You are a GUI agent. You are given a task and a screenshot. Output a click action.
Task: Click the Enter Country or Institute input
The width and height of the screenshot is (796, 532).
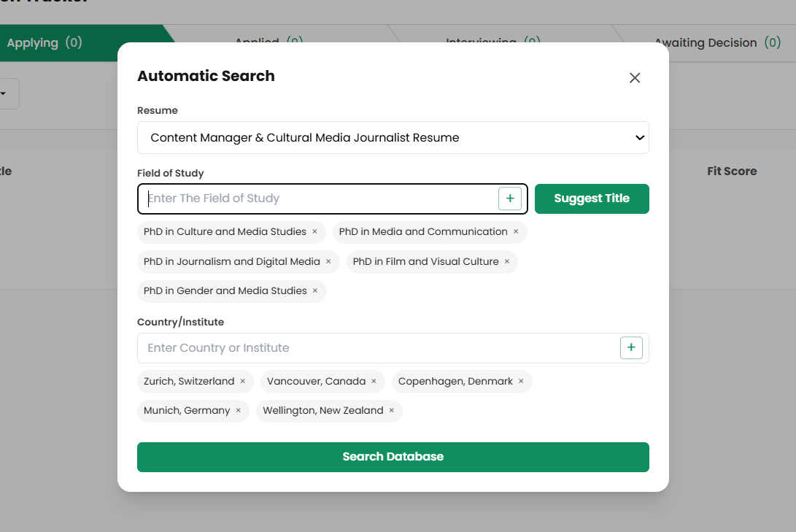click(328, 347)
